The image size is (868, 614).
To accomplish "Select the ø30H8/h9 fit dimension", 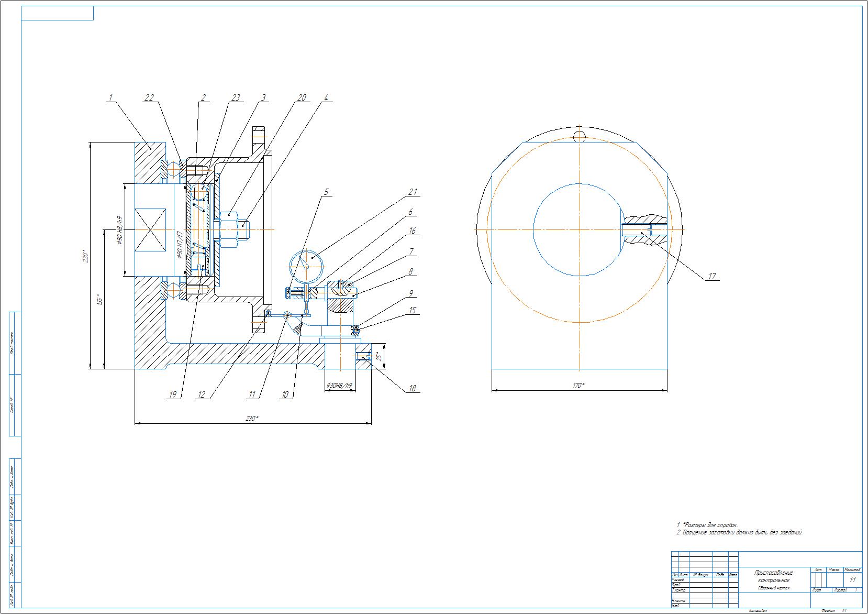I will [x=339, y=385].
